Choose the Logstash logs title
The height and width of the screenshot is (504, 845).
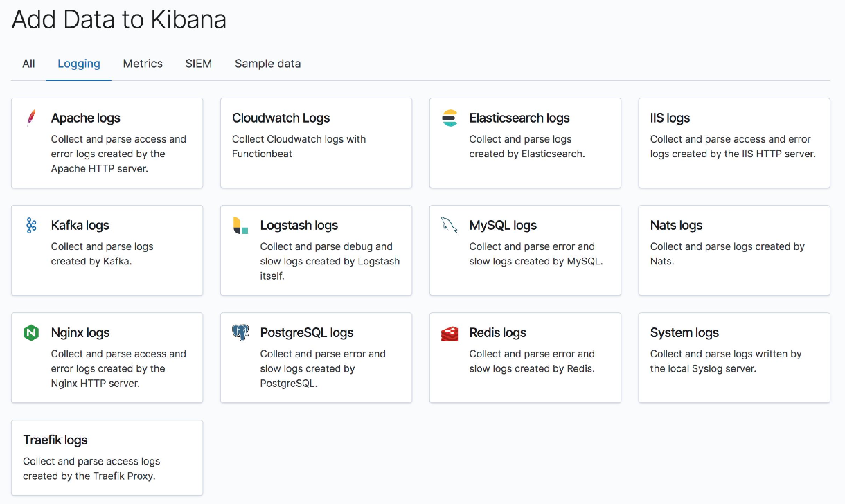(299, 226)
